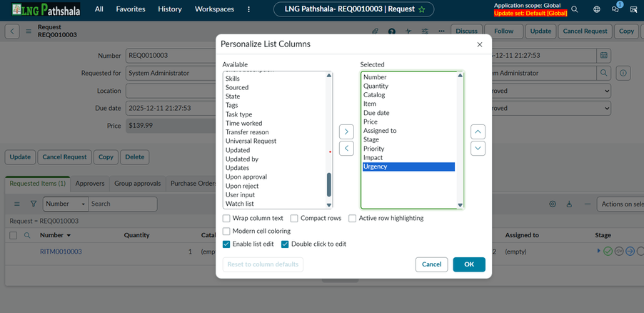Click the Due date input field

point(171,109)
